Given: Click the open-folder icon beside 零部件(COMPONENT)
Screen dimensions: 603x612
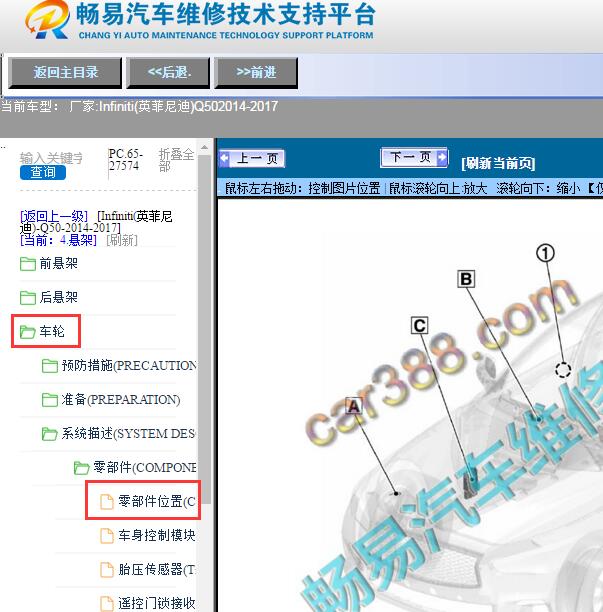Looking at the screenshot, I should pyautogui.click(x=82, y=468).
